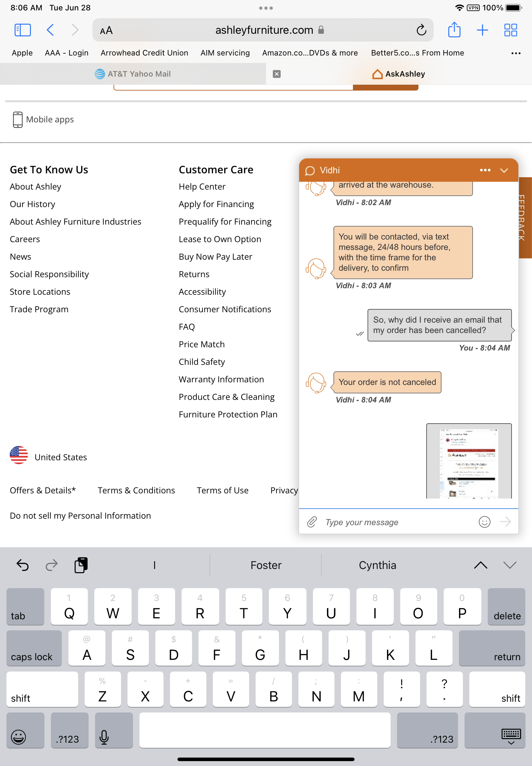Go back with the back arrow

click(x=50, y=30)
